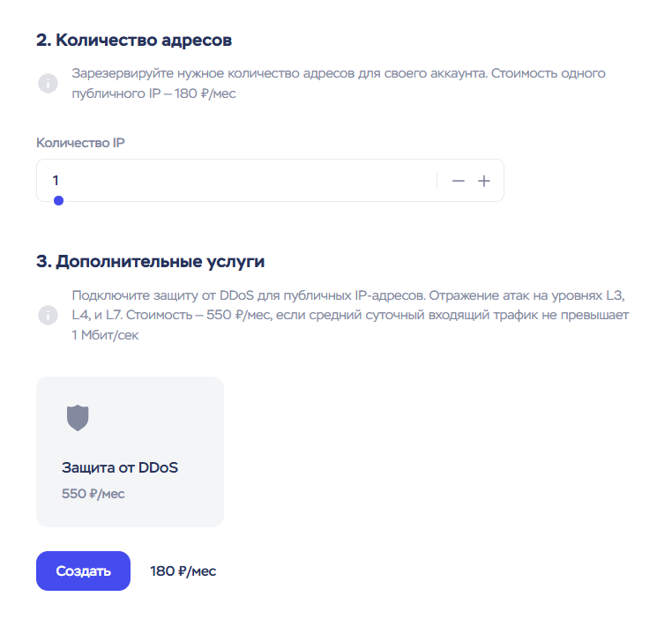Click the 550 ₽/мес price in DDoS card
This screenshot has height=634, width=672.
click(x=93, y=494)
